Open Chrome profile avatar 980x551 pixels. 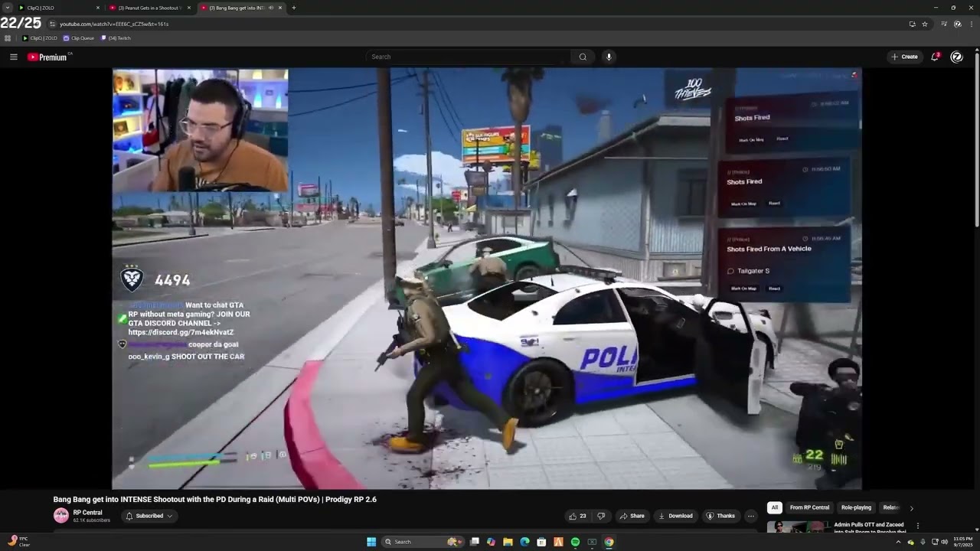[957, 24]
